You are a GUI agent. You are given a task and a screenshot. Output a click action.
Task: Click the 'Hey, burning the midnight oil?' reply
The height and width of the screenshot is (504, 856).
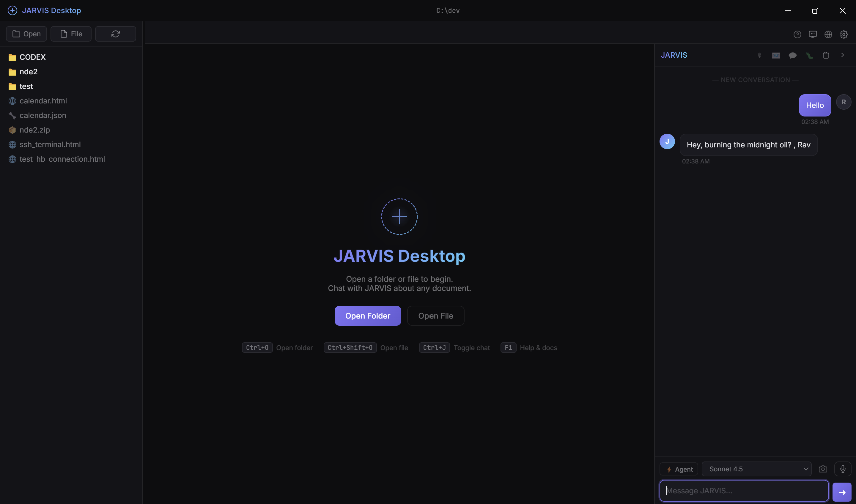pyautogui.click(x=748, y=145)
